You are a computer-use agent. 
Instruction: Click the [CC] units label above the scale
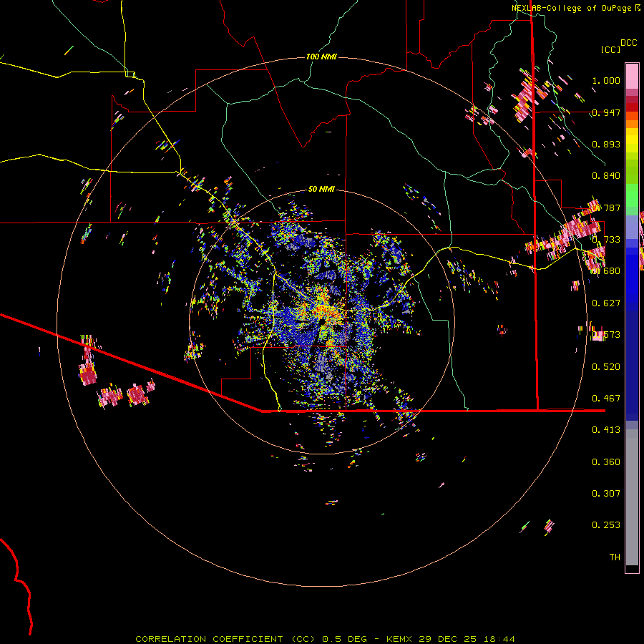coord(611,49)
